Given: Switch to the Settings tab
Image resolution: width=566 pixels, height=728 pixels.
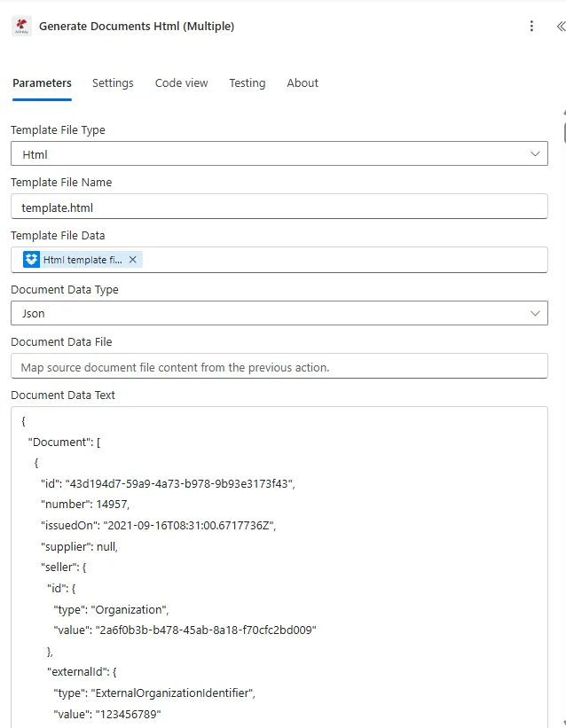Looking at the screenshot, I should click(113, 82).
